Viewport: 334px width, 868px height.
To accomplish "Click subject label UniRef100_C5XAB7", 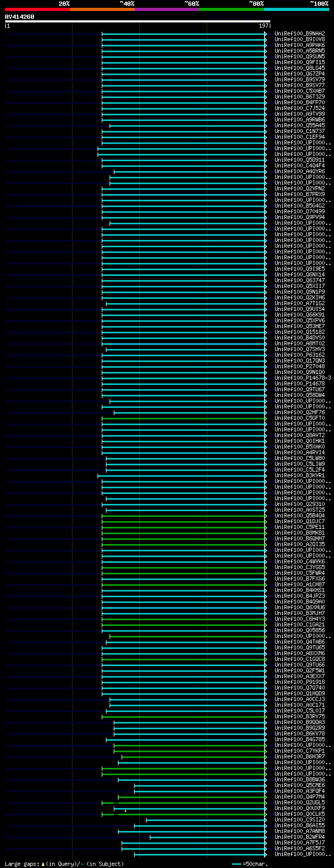I will [300, 91].
